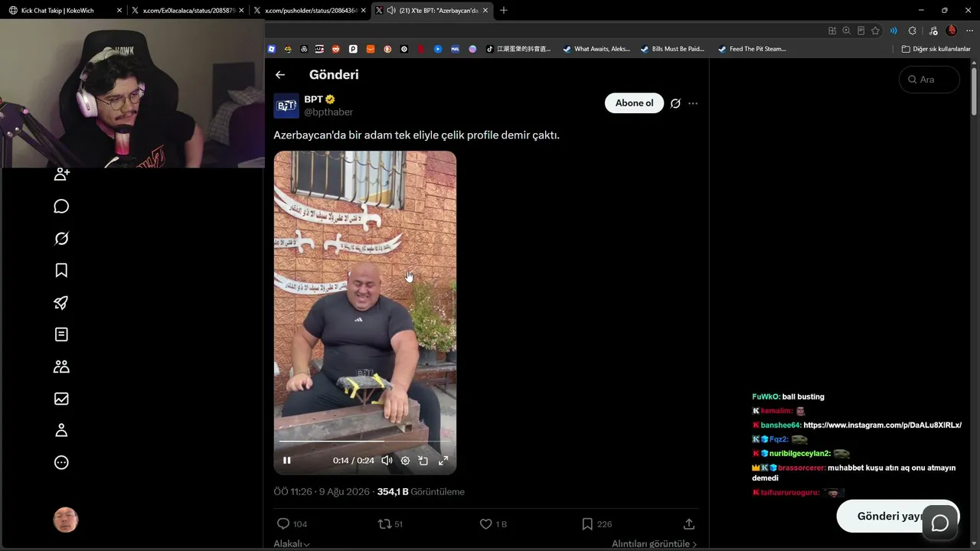
Task: Open the browser settings and more menu
Action: click(969, 31)
